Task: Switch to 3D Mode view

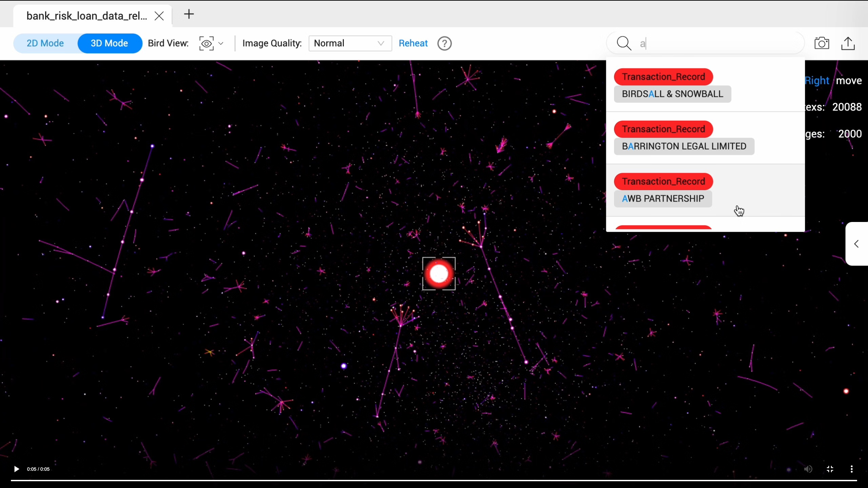Action: coord(109,43)
